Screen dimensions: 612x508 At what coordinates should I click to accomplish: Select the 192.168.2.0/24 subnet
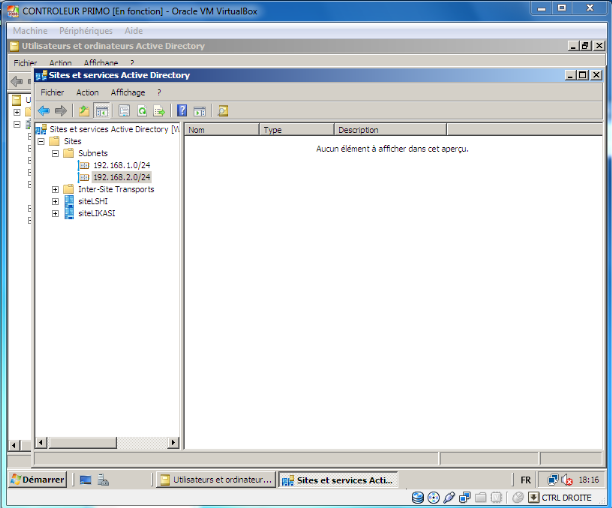pyautogui.click(x=122, y=177)
